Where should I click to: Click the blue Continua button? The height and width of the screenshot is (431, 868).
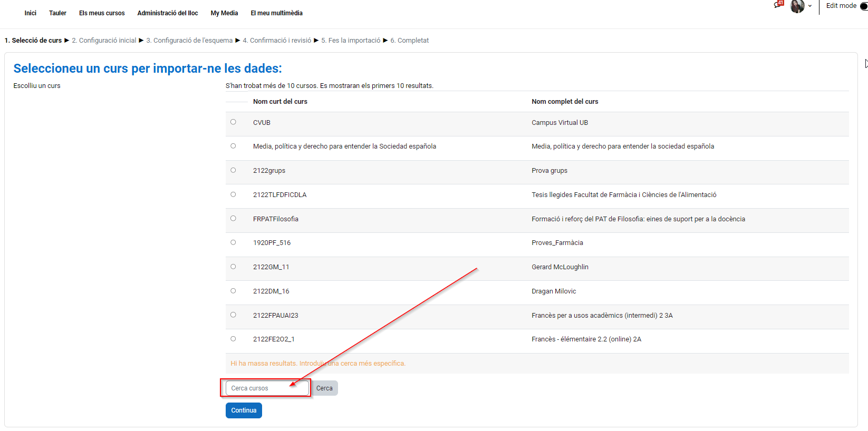(x=244, y=410)
